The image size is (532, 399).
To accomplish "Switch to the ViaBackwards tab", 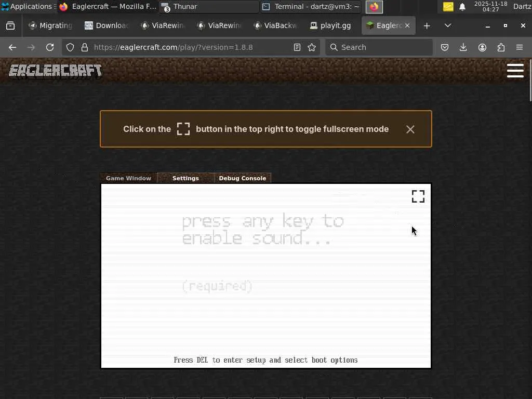I will coord(275,25).
